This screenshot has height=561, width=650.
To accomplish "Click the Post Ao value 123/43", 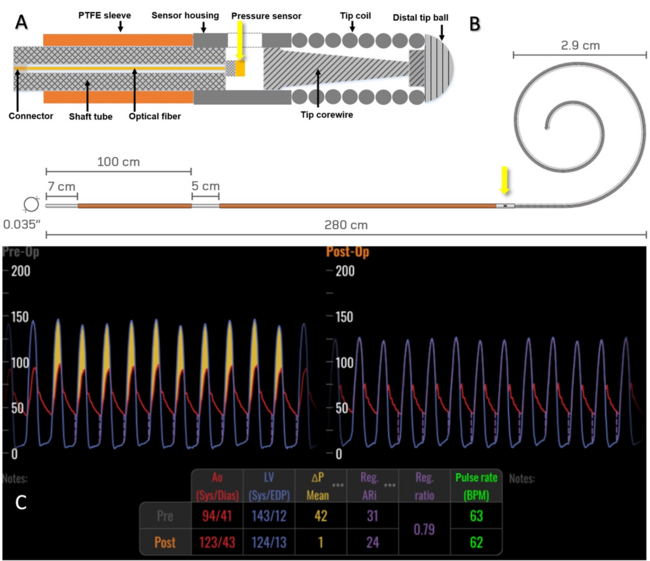I will click(215, 543).
